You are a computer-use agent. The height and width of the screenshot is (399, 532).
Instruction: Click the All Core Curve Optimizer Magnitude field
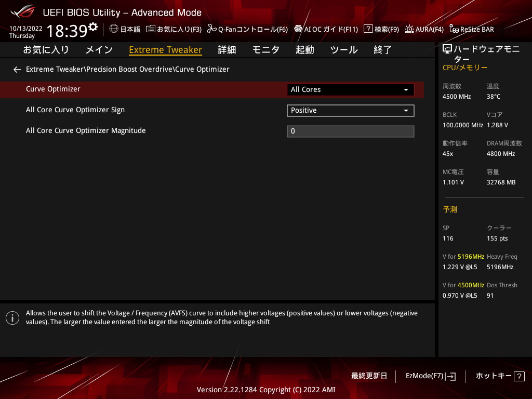coord(351,131)
